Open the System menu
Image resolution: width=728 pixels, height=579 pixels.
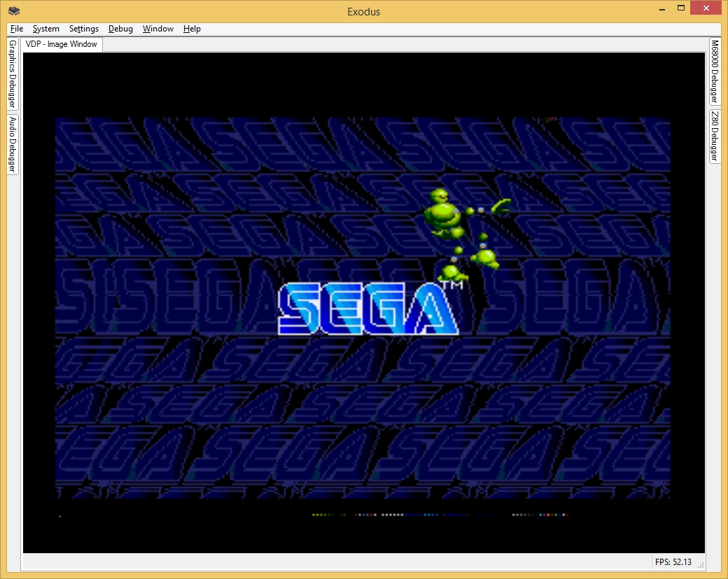[46, 29]
